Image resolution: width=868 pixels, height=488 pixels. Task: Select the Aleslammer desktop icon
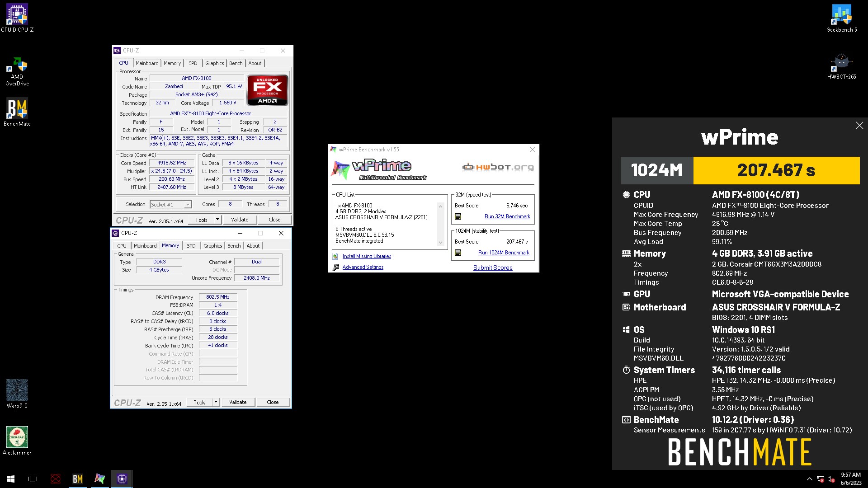point(17,441)
